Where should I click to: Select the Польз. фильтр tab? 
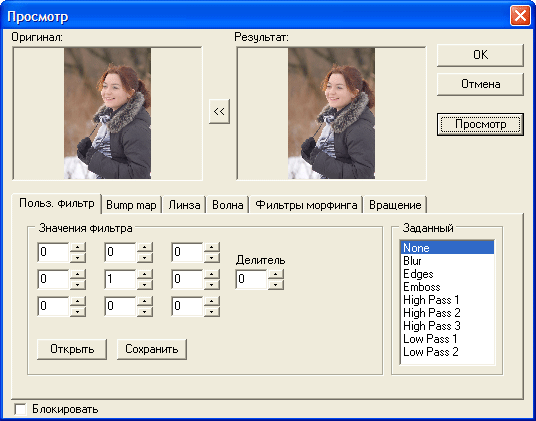56,203
